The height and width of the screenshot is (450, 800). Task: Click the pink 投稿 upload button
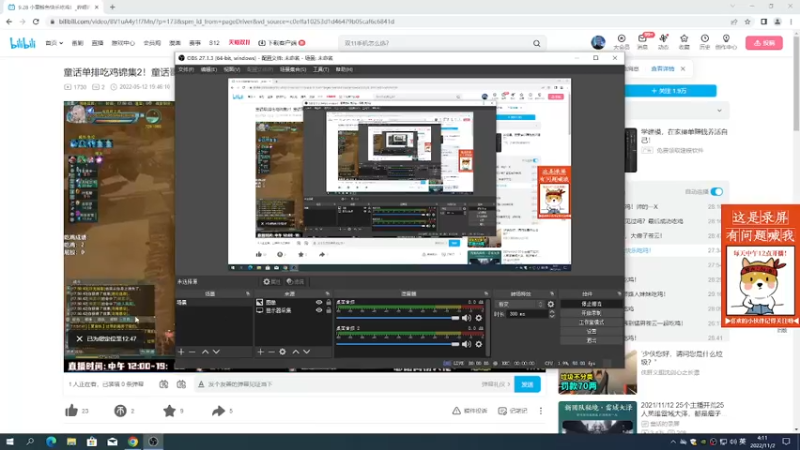click(x=764, y=43)
